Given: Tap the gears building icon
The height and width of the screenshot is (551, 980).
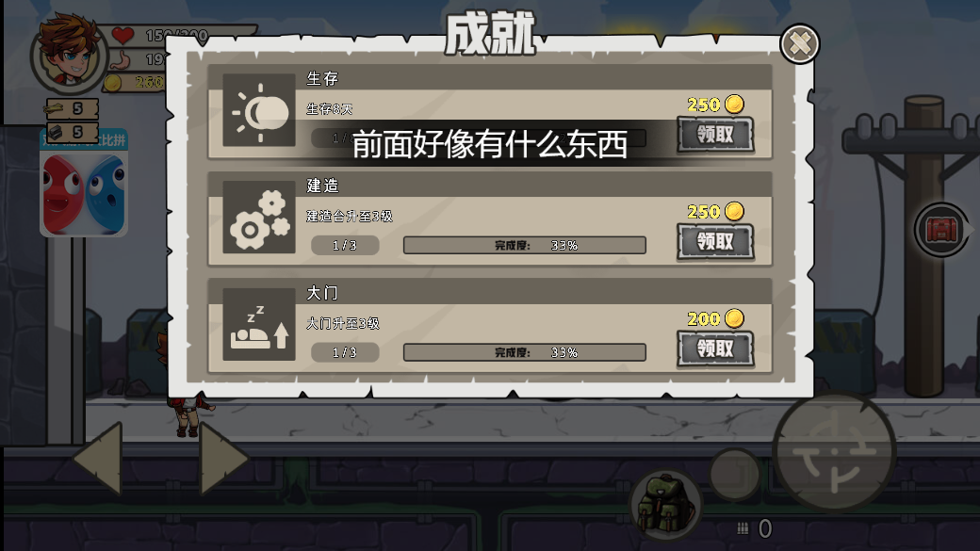Looking at the screenshot, I should coord(259,217).
